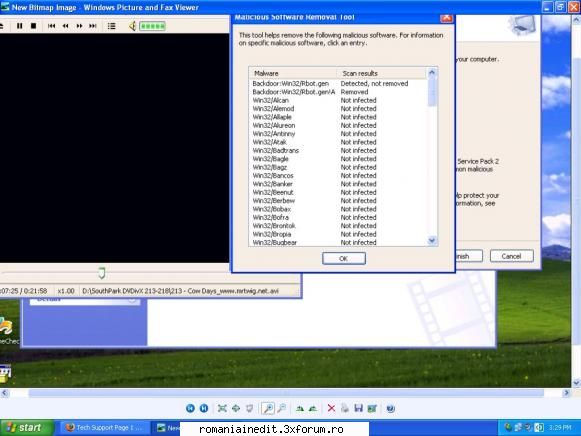
Task: Click OK in the malware list dialog
Action: 344,258
